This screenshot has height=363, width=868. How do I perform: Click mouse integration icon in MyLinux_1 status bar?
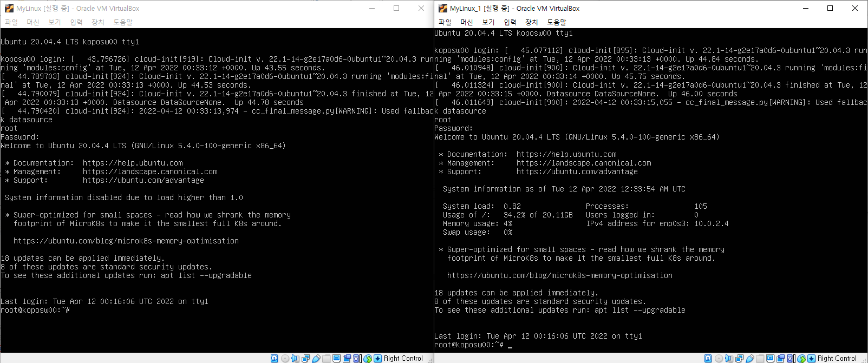[x=801, y=358]
